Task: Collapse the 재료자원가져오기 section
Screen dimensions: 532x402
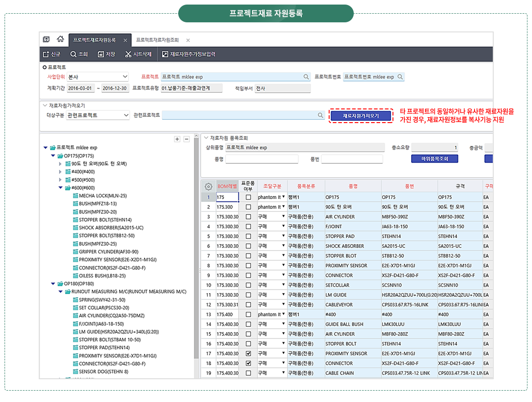Action: [45, 105]
